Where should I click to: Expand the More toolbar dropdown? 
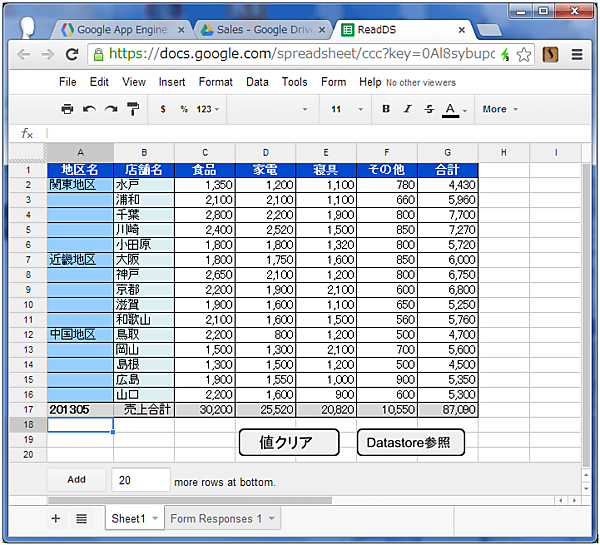tap(499, 109)
